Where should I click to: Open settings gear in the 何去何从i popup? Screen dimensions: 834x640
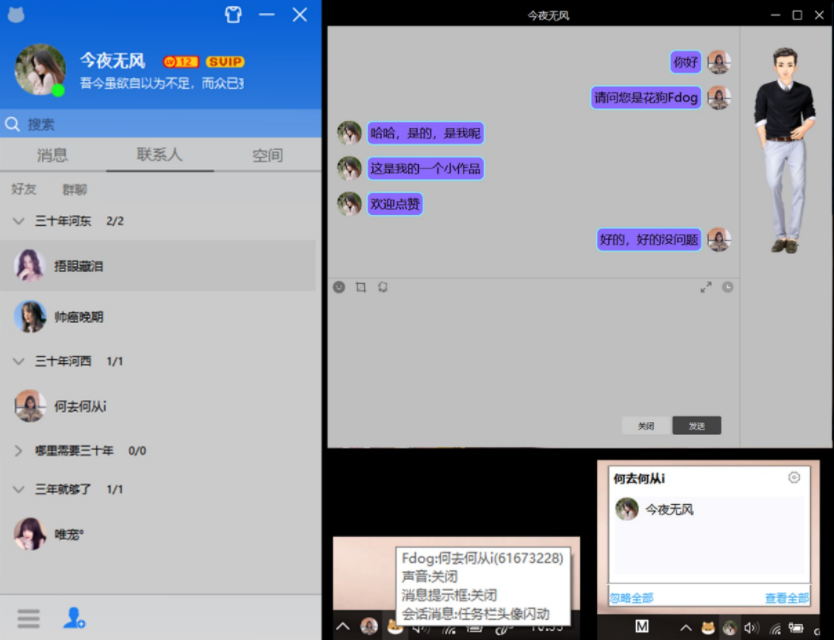pyautogui.click(x=795, y=478)
